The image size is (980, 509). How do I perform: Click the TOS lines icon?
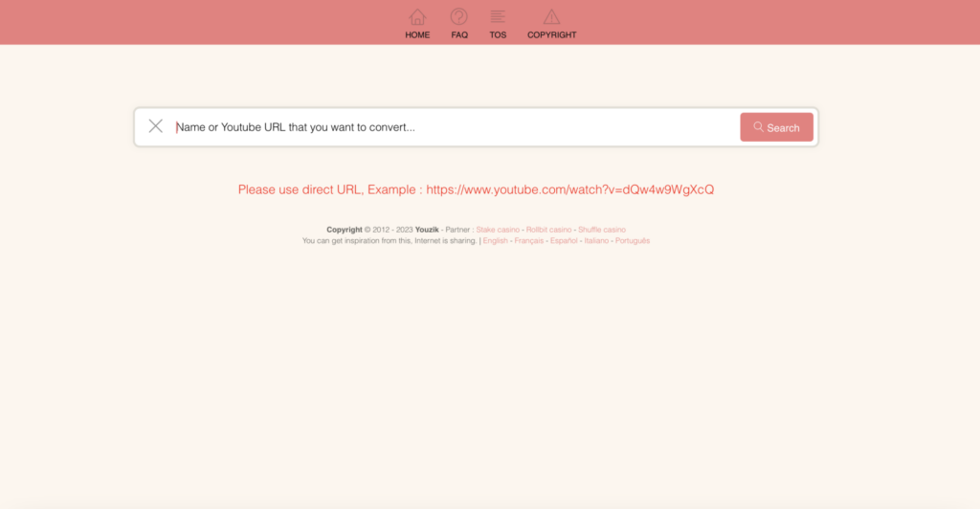pyautogui.click(x=498, y=17)
